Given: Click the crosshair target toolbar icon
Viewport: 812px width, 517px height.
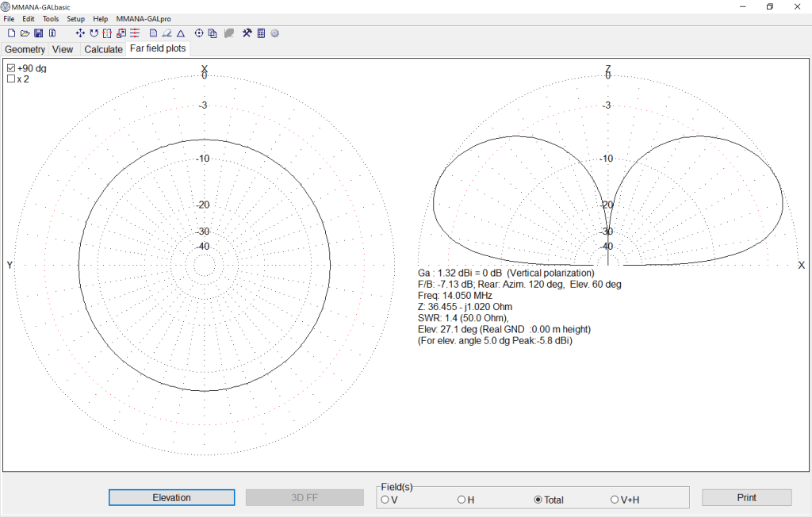Looking at the screenshot, I should [199, 33].
